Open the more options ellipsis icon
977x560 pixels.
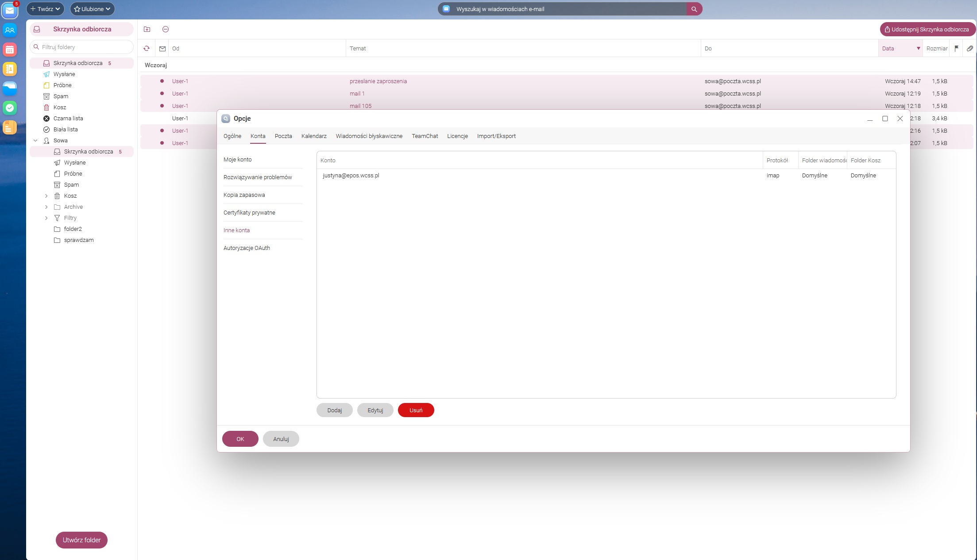(x=166, y=29)
